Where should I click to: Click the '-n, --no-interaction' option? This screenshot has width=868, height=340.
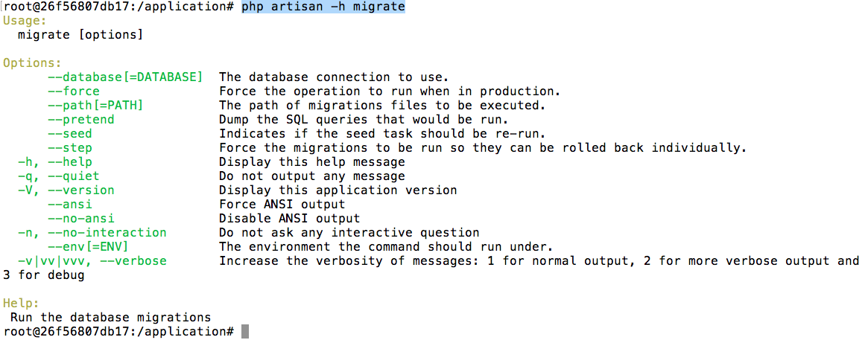pyautogui.click(x=92, y=233)
